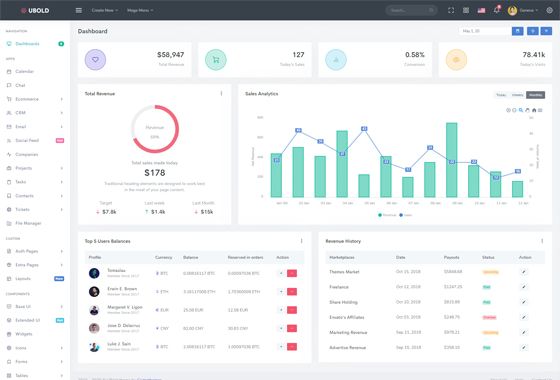Click the top bar search field
This screenshot has width=560, height=380.
[x=411, y=10]
